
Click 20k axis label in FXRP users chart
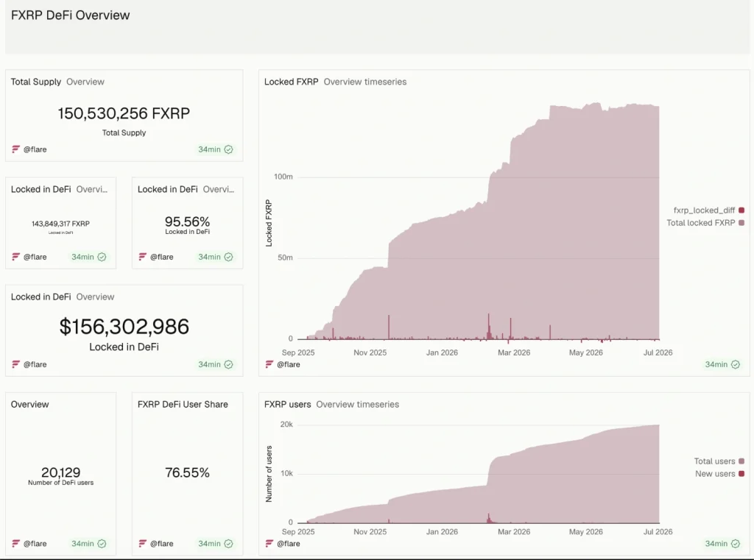pos(286,424)
